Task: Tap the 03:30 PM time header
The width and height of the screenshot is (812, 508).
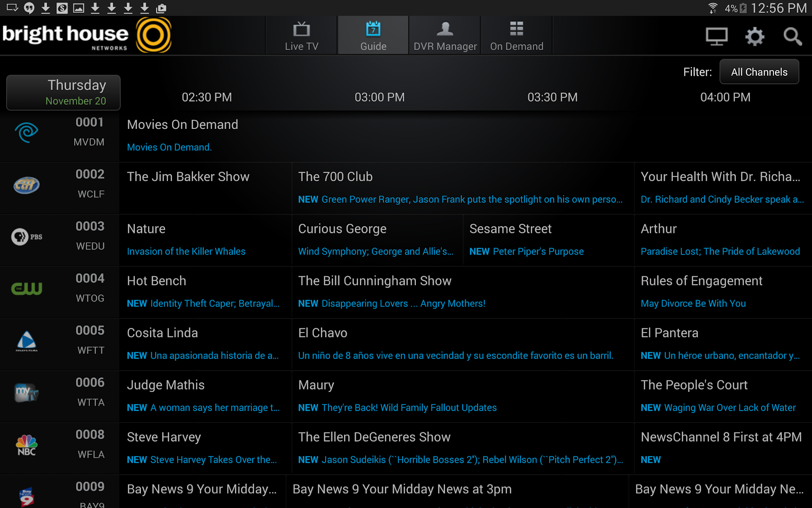Action: pos(553,97)
